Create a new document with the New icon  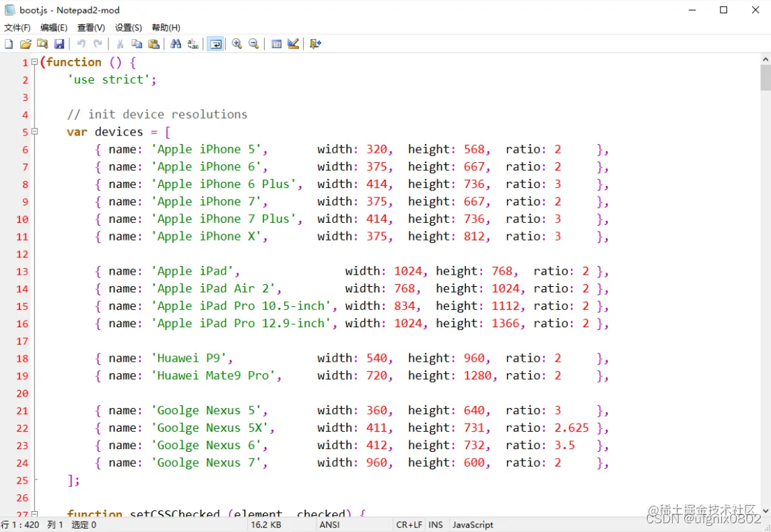point(9,44)
